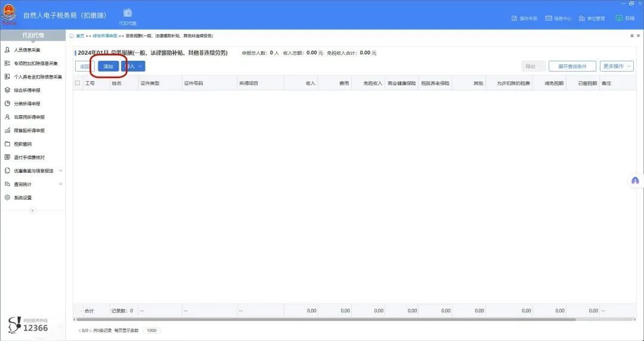Expand 查询统计 chevron
Image resolution: width=644 pixels, height=341 pixels.
pyautogui.click(x=61, y=184)
